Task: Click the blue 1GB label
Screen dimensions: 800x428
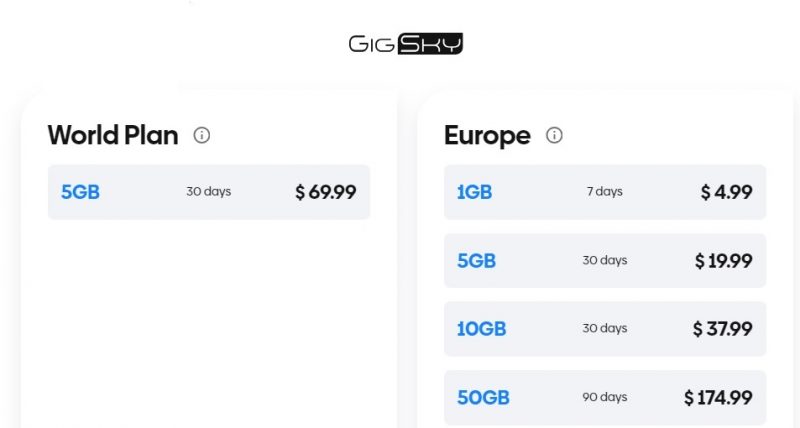Action: 474,192
